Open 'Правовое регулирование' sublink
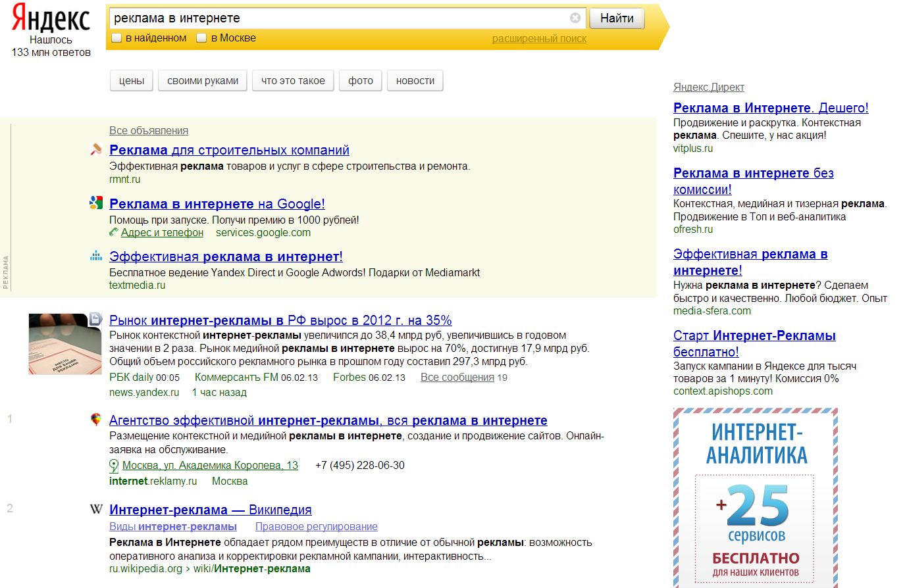 (317, 527)
